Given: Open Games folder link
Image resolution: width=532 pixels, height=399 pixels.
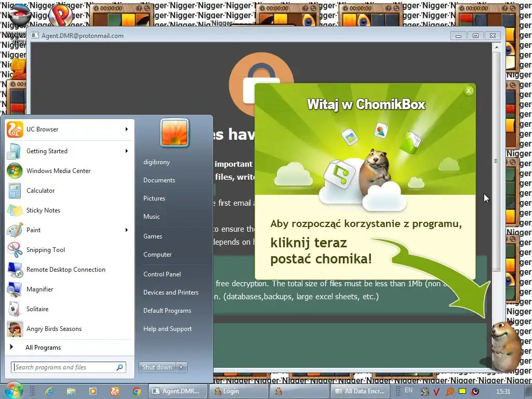Looking at the screenshot, I should [153, 236].
